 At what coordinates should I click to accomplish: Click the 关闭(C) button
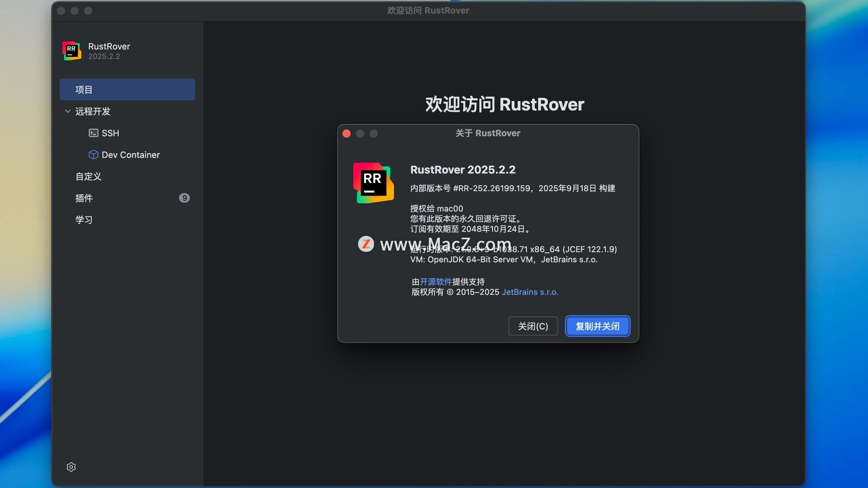[533, 326]
